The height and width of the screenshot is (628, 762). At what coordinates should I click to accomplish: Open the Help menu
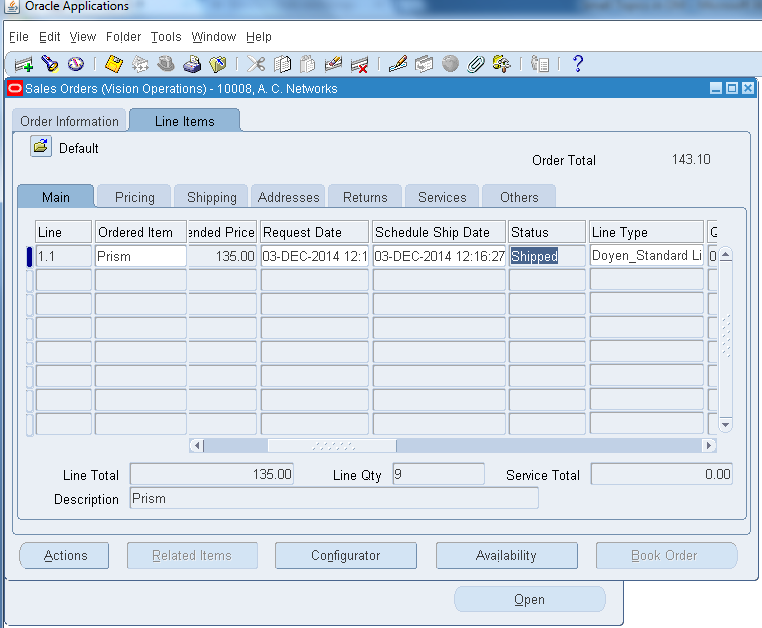pos(259,37)
